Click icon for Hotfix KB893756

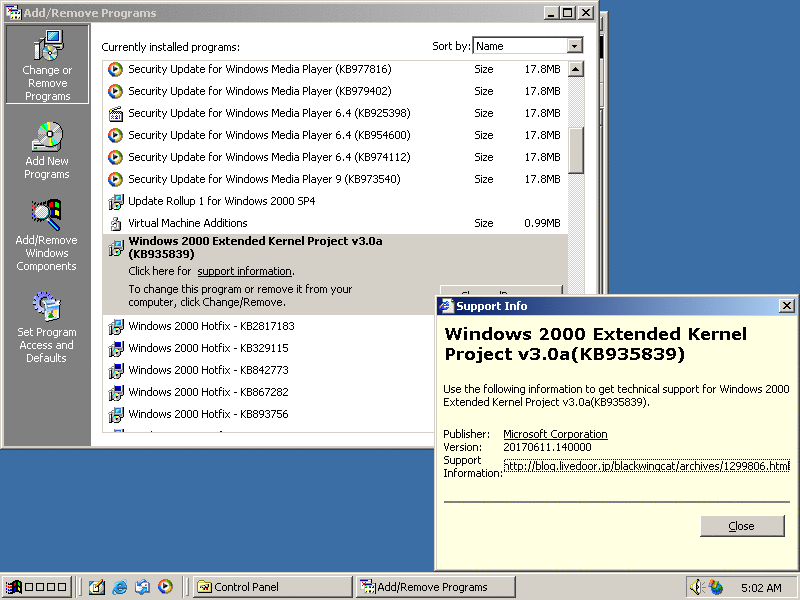[x=116, y=414]
